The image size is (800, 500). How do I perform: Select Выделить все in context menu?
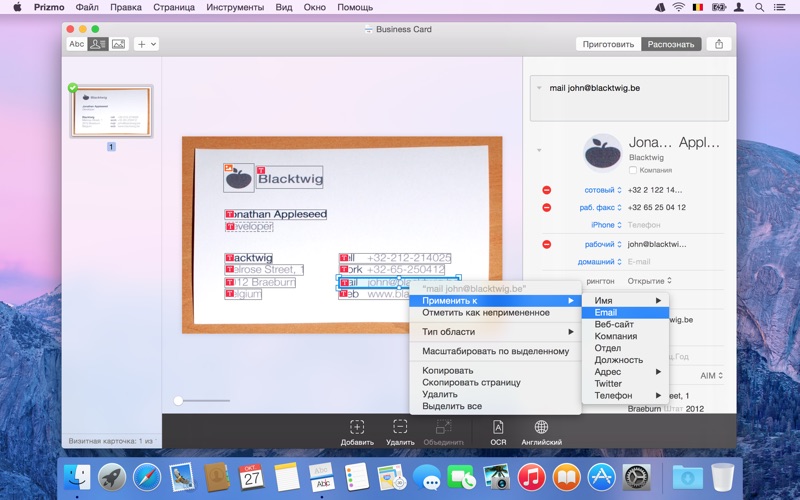pos(495,406)
